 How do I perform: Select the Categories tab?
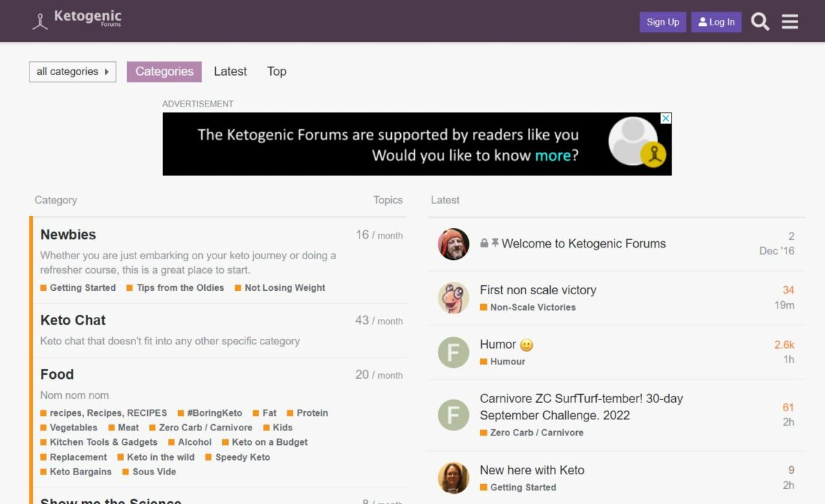tap(164, 72)
